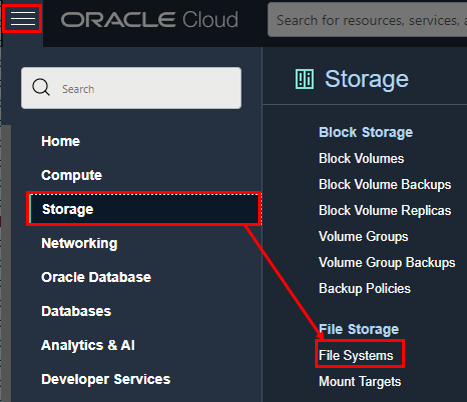Click the magnifier icon in sidebar search
Viewport: 467px width, 402px height.
click(41, 87)
